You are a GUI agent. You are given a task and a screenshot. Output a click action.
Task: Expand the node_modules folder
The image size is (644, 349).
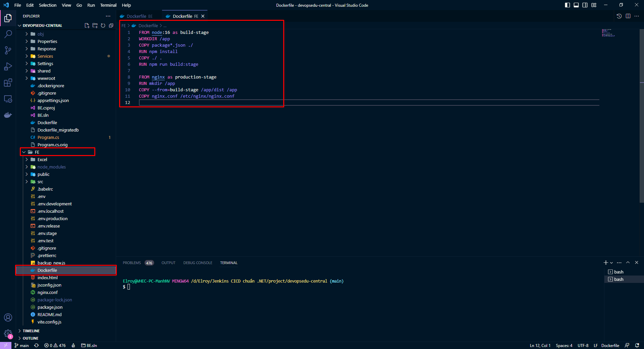pyautogui.click(x=51, y=167)
